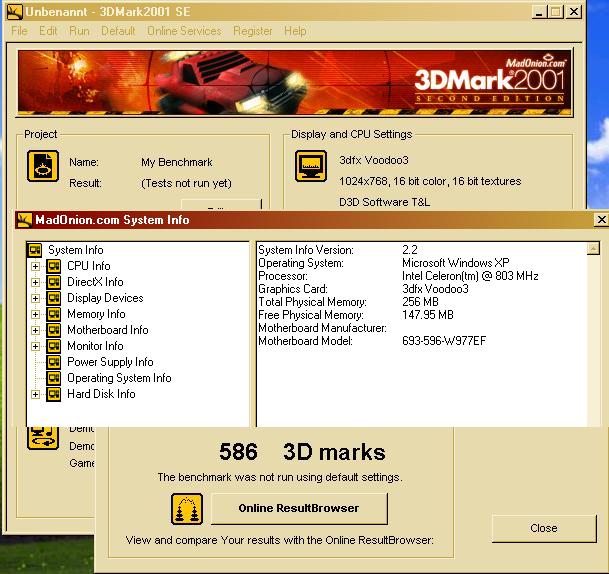
Task: Click the 3DMark2001 SE title bar icon
Action: [15, 12]
